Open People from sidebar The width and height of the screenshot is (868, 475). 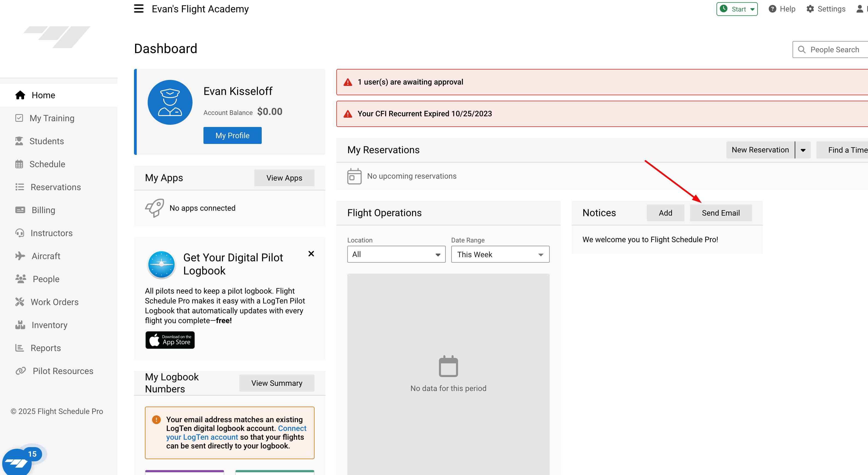[59, 279]
